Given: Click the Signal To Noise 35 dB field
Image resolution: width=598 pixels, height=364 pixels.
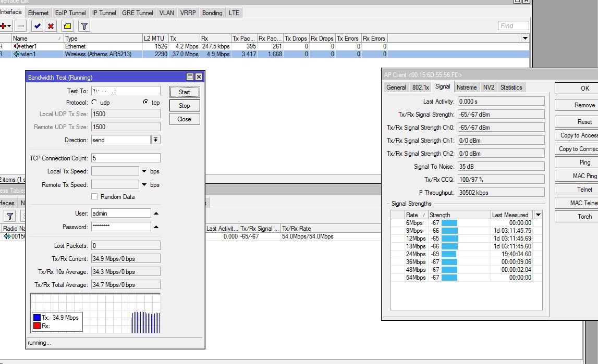Looking at the screenshot, I should point(501,167).
